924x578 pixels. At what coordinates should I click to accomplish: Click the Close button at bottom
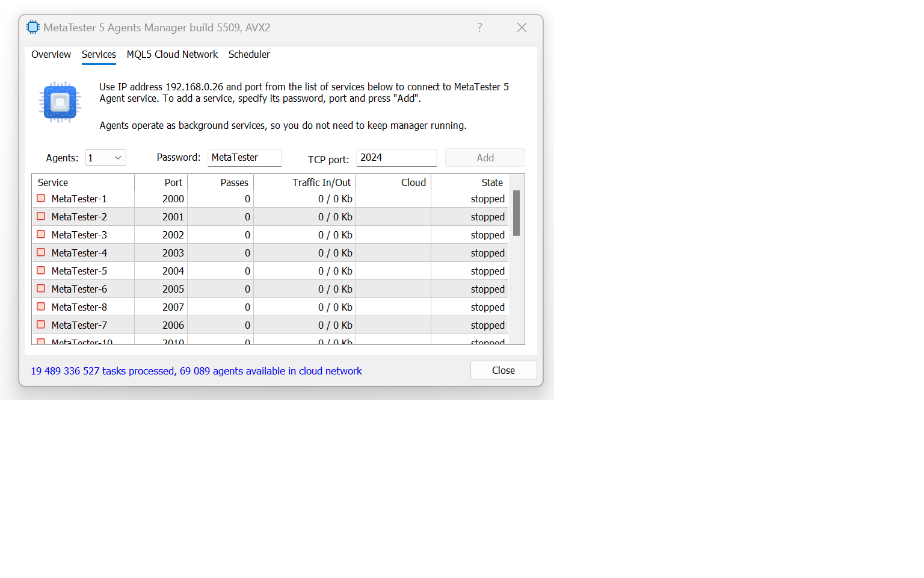click(504, 370)
